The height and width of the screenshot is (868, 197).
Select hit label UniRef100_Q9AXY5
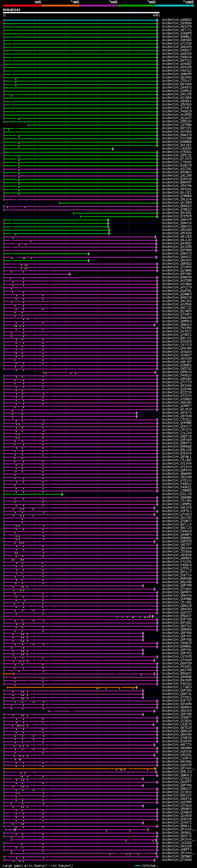point(176,220)
